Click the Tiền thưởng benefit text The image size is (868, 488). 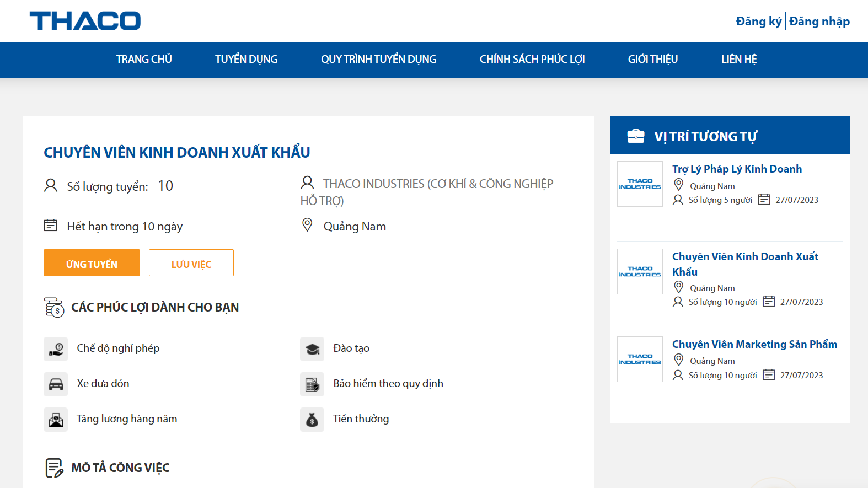click(x=361, y=419)
